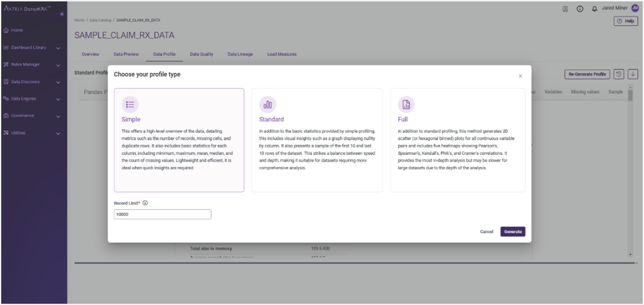Collapse the sidebar using the arrow icon

tap(62, 14)
